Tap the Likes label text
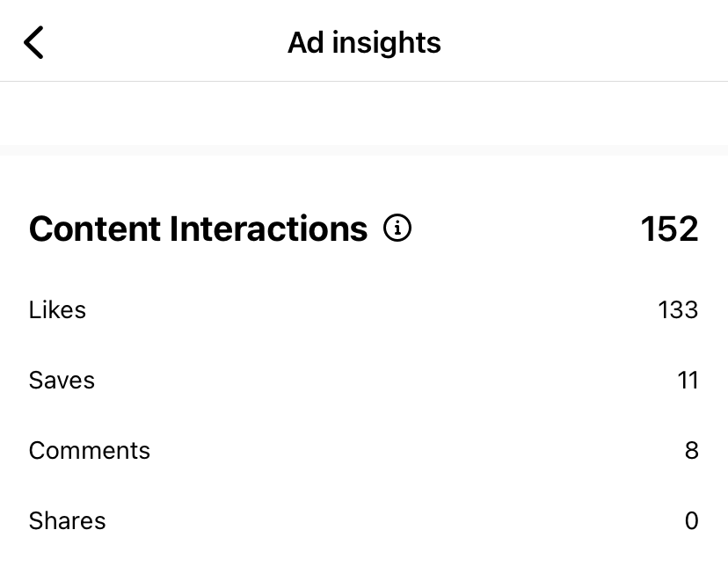Viewport: 728px width, 588px height. tap(57, 309)
